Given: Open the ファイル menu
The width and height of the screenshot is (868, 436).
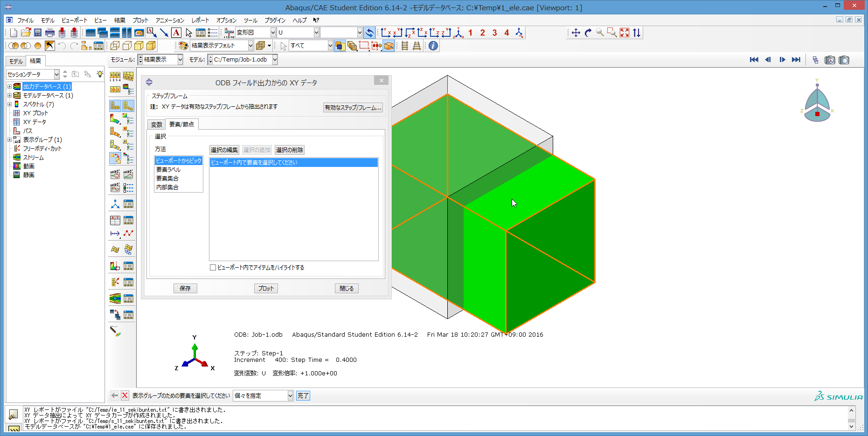Looking at the screenshot, I should [25, 20].
